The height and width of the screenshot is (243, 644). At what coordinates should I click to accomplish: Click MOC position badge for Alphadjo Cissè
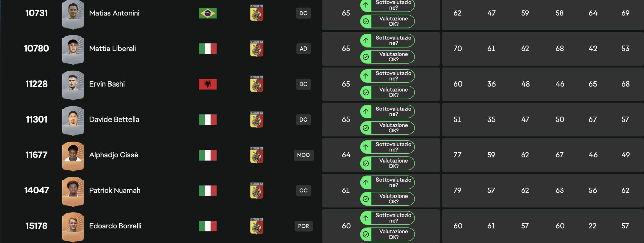(x=303, y=155)
